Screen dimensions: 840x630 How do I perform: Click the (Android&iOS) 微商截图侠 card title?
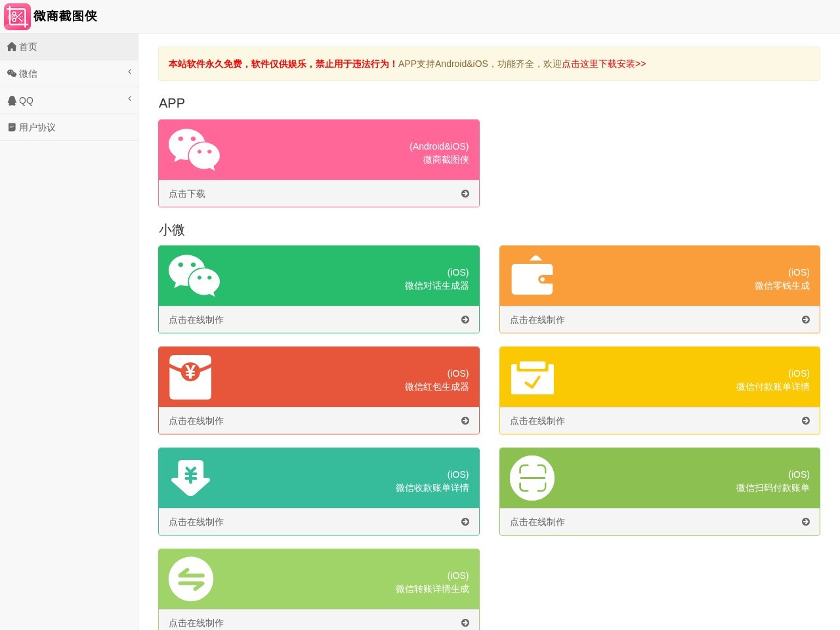[439, 153]
